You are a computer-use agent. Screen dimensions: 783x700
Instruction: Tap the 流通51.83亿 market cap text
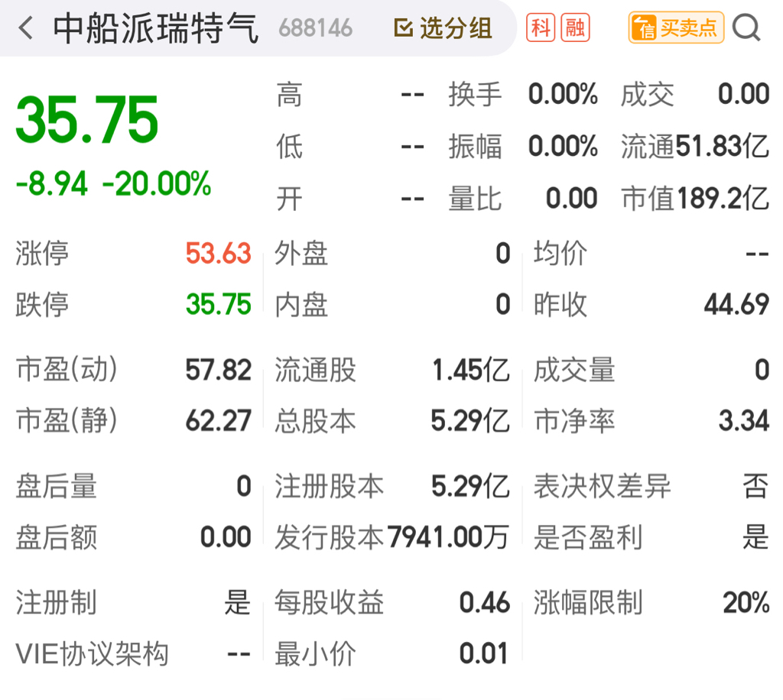pos(694,147)
